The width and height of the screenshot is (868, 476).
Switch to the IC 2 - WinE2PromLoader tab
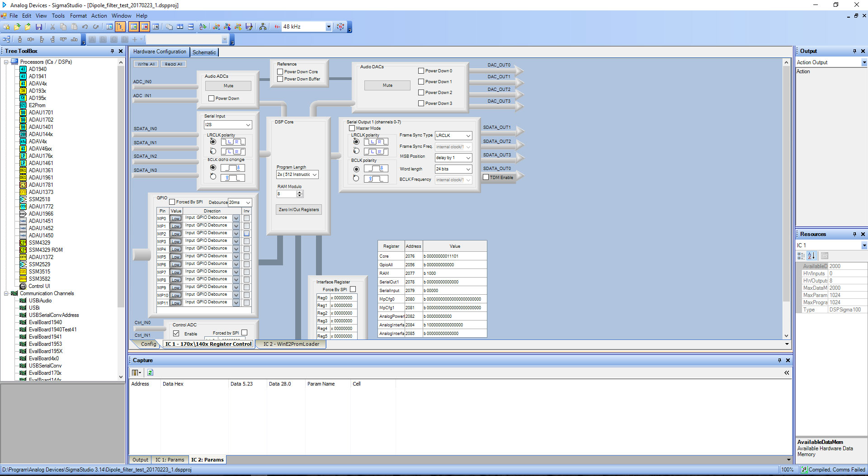click(291, 344)
